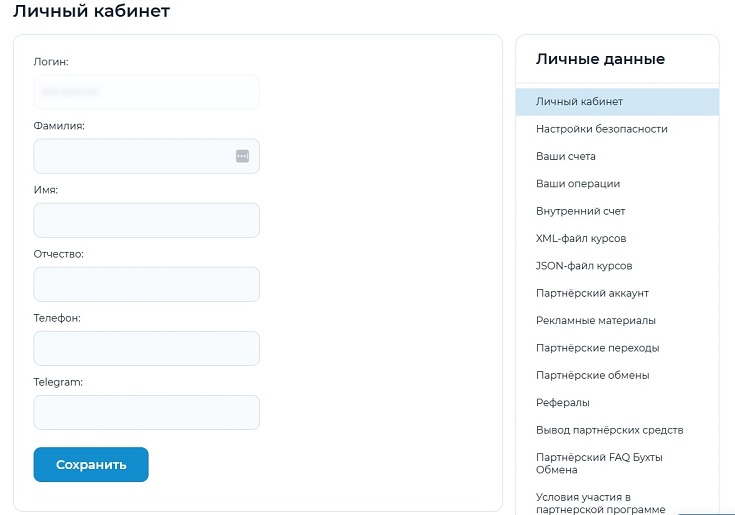Image resolution: width=735 pixels, height=515 pixels.
Task: View Партнёрские переходы
Action: [x=597, y=348]
